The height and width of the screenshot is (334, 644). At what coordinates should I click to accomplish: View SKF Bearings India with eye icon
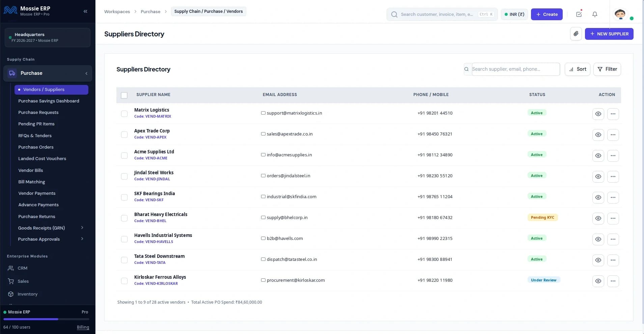pos(598,198)
